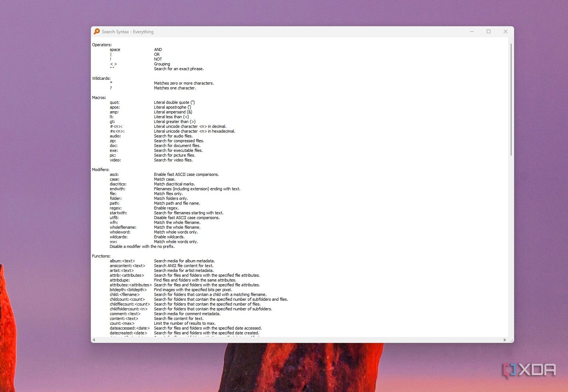Click the 'wholeword:' modifier entry
The image size is (568, 392).
120,232
